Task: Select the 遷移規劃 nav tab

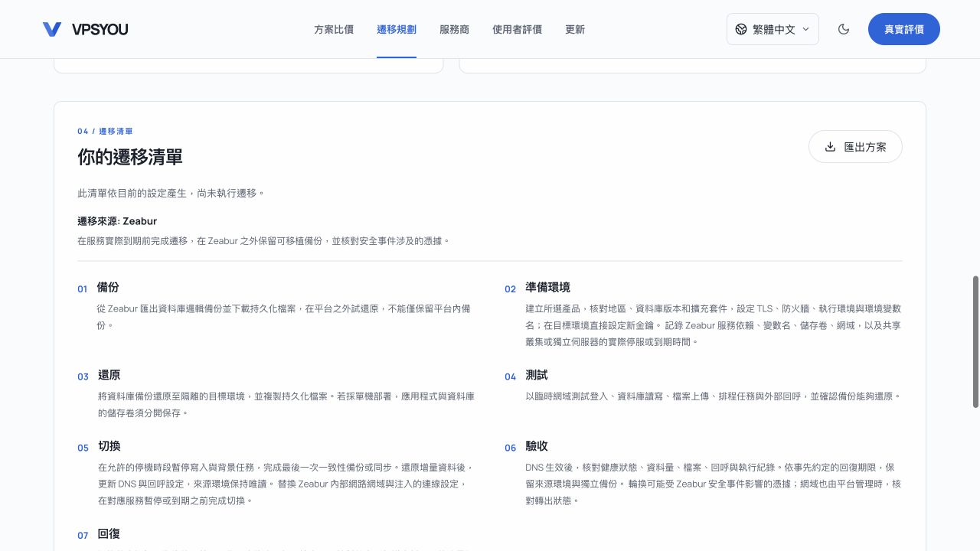Action: tap(397, 29)
